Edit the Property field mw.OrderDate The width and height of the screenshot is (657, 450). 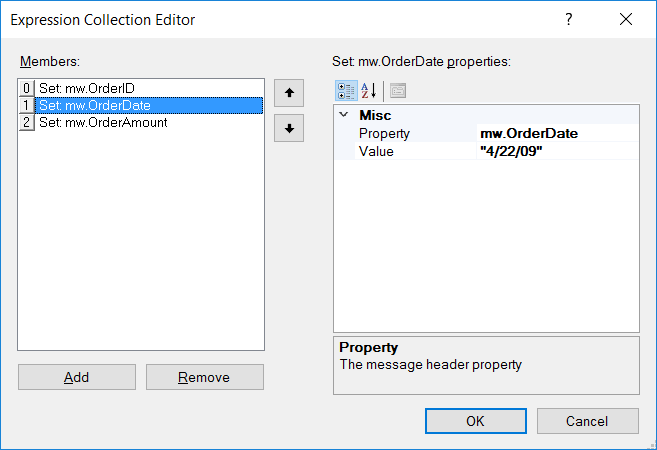557,133
